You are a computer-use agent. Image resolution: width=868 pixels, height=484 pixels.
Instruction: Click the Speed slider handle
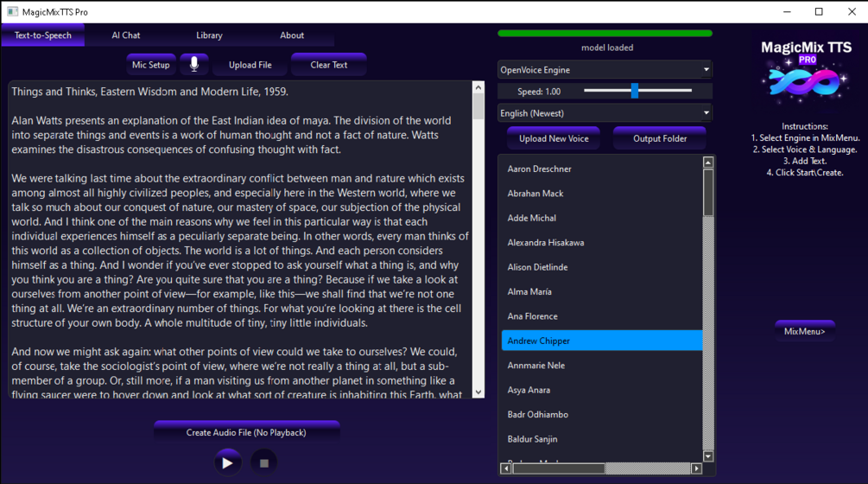[635, 90]
